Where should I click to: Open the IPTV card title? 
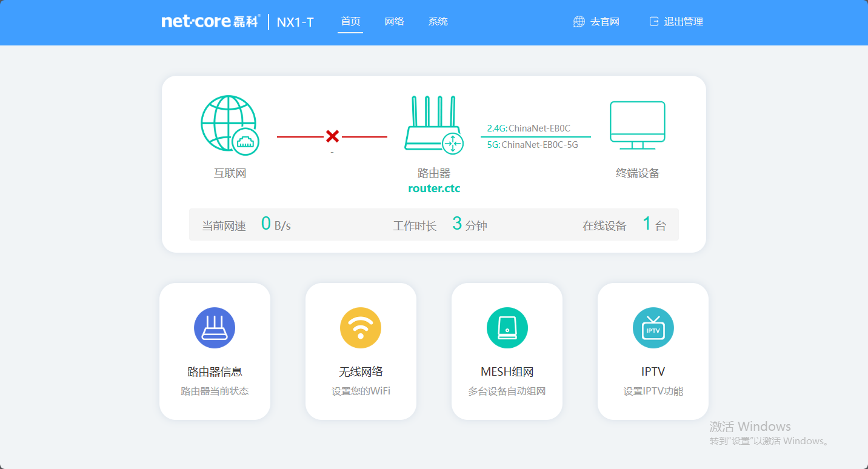point(653,372)
